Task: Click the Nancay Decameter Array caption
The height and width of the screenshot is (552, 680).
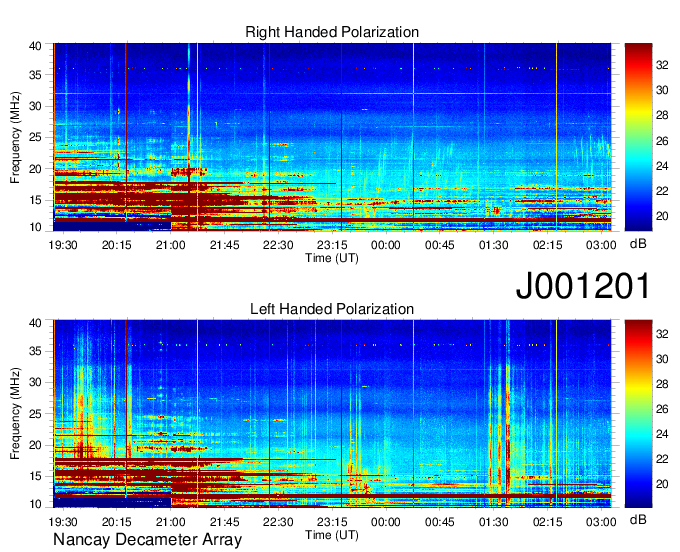Action: [x=147, y=540]
